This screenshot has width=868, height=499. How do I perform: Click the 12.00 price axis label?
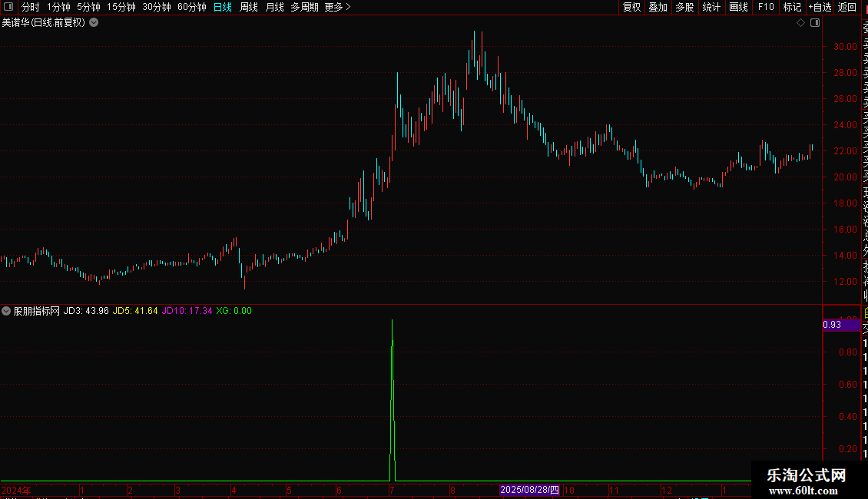point(845,282)
